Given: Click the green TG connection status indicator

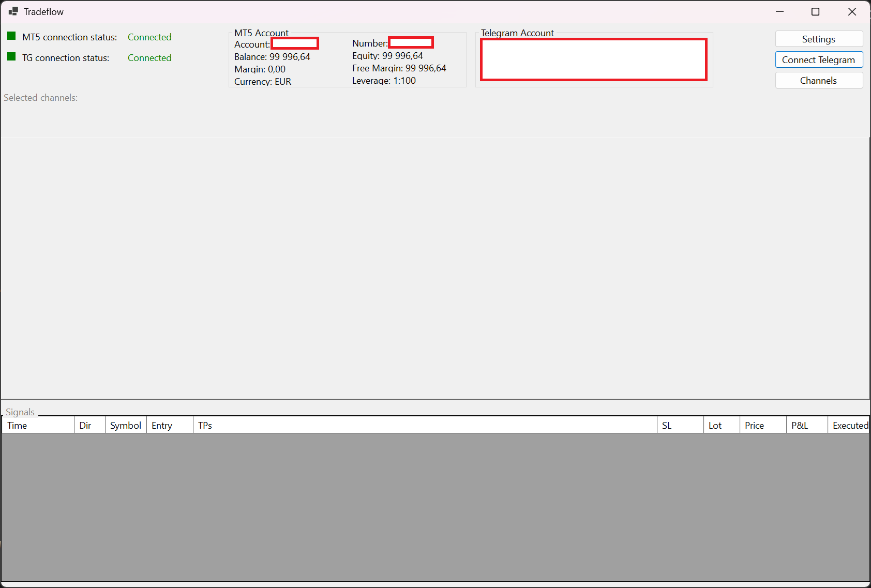Looking at the screenshot, I should pyautogui.click(x=11, y=56).
